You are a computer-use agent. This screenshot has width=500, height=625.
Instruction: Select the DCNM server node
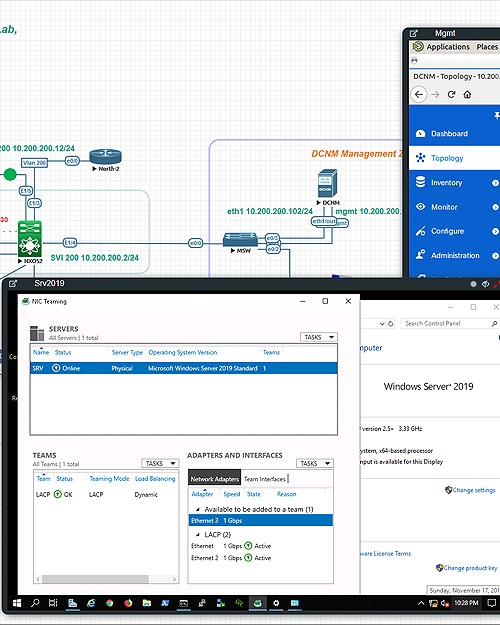pyautogui.click(x=327, y=183)
